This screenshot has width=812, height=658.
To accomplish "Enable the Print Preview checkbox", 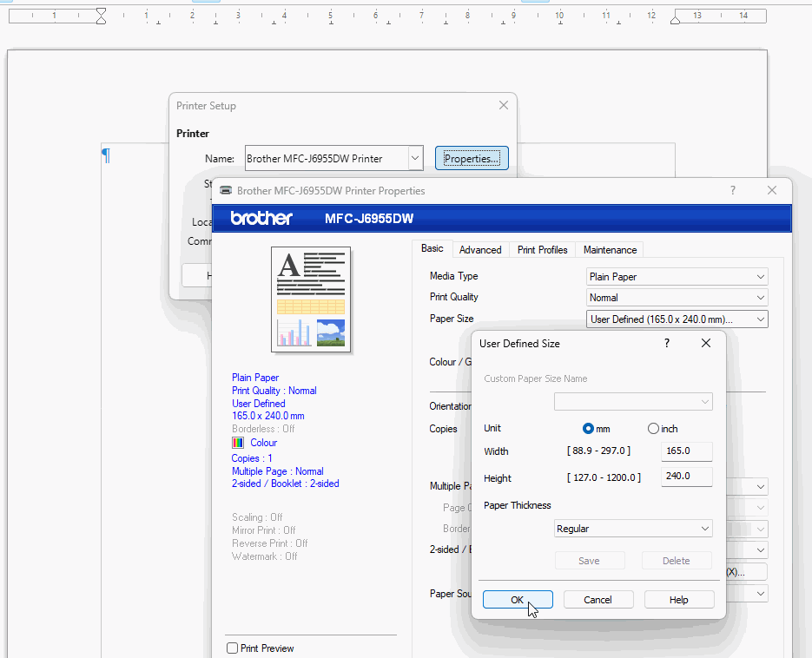I will [232, 648].
